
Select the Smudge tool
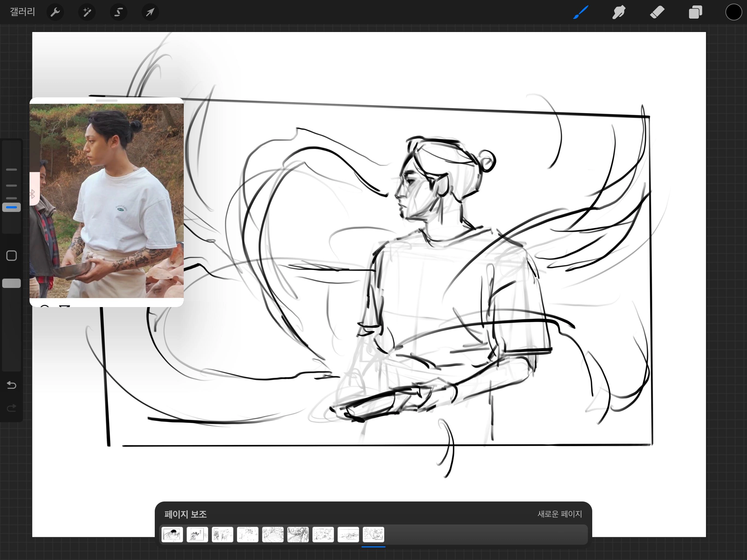(619, 13)
